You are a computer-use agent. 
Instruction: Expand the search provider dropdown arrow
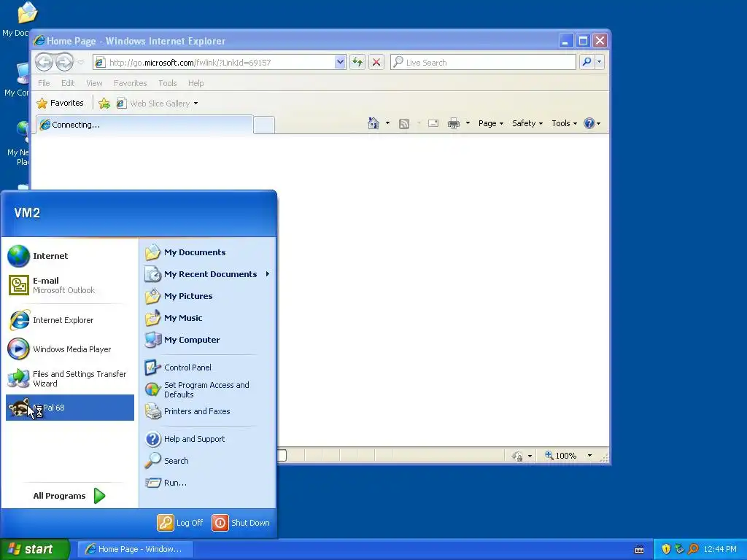tap(600, 62)
